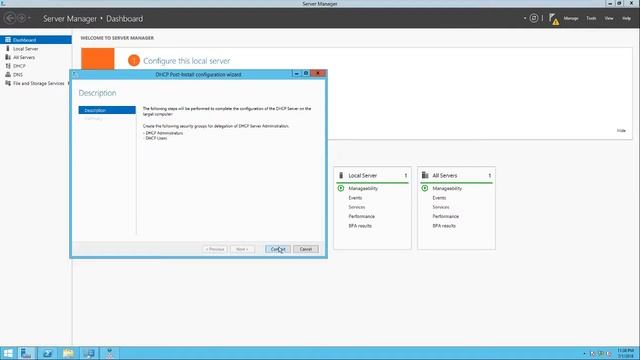
Task: Open BPA results in Local Server tile
Action: [360, 226]
